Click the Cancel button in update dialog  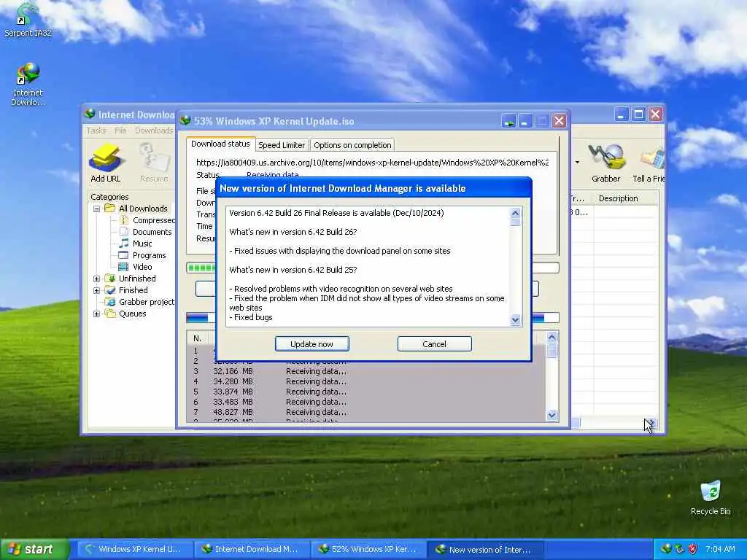[x=435, y=344]
